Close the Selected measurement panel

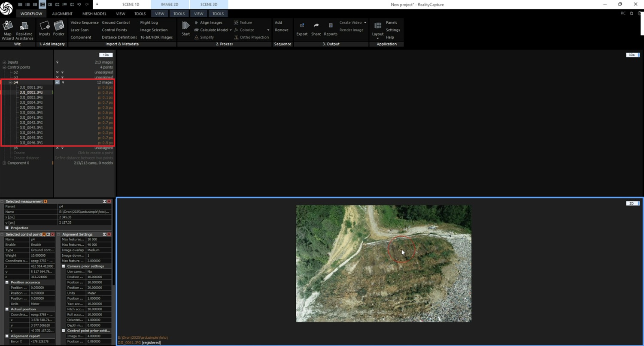pyautogui.click(x=109, y=202)
